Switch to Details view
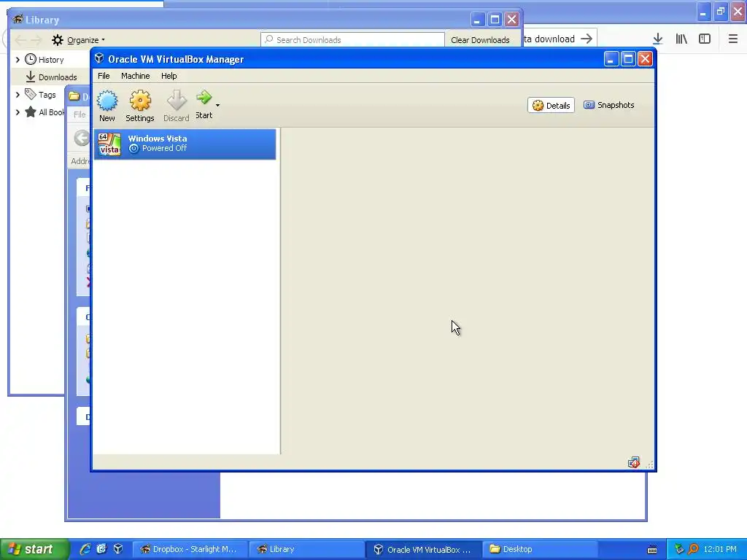 click(x=551, y=105)
